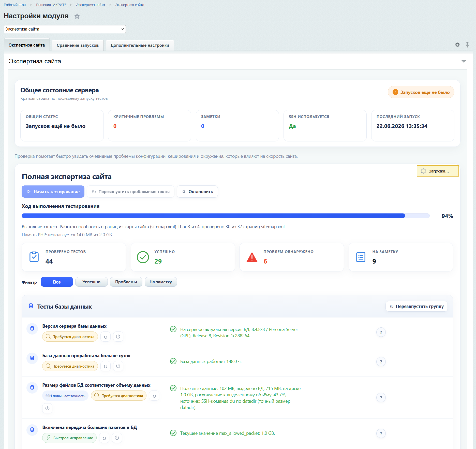Screen dimensions: 476x449
Task: Rerun Версия сервера базы данных test icon
Action: pos(106,337)
